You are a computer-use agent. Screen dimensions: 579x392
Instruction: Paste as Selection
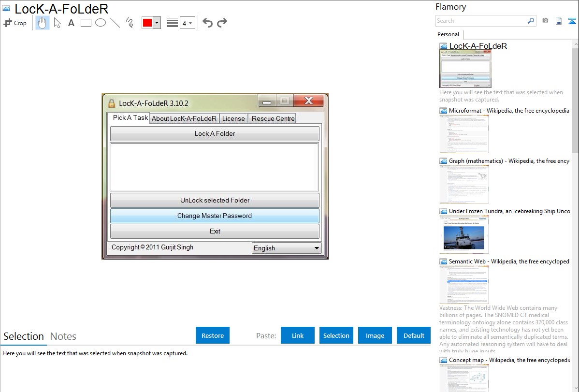(x=336, y=335)
